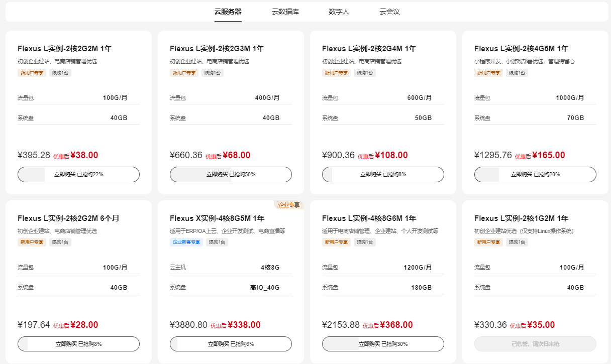Select the 4核8G 云主机 value
611x364 pixels.
[x=270, y=268]
